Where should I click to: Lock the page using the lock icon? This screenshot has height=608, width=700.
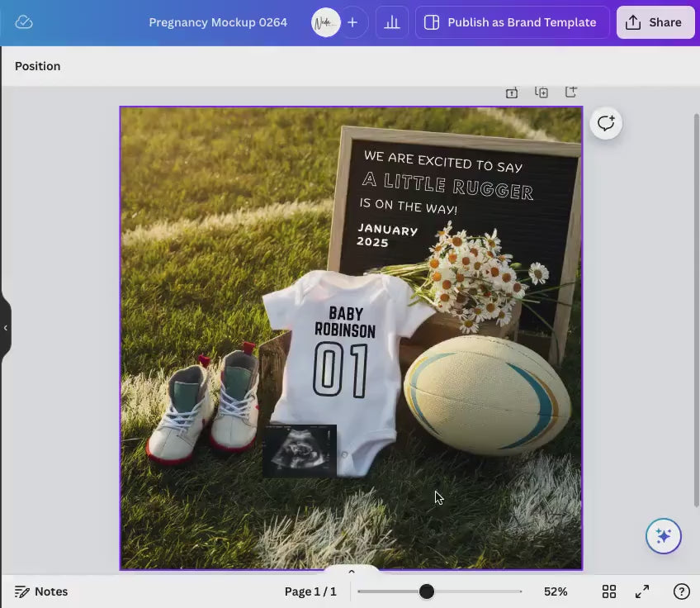click(512, 93)
